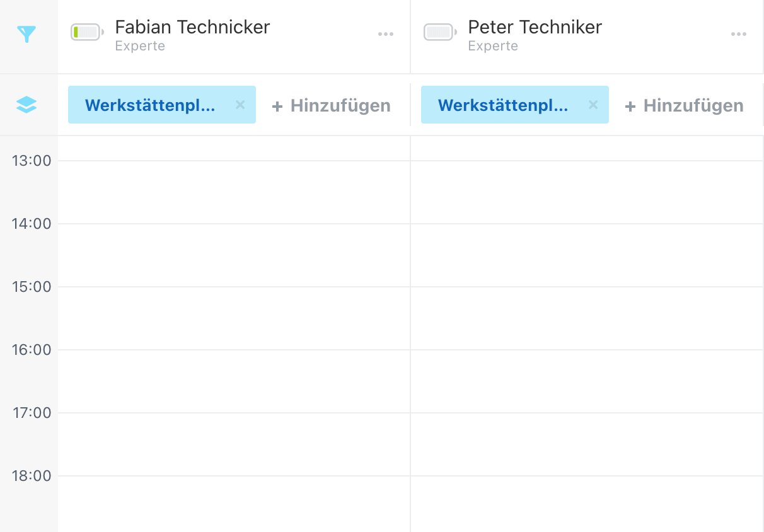Open Peter Techniker's three-dot options menu
This screenshot has height=532, width=764.
(x=739, y=34)
